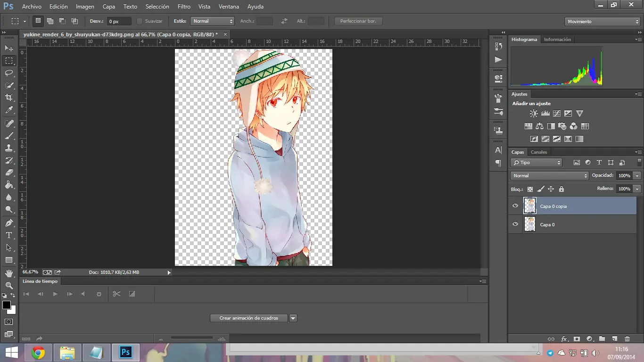Open the status bar info arrow

click(169, 272)
